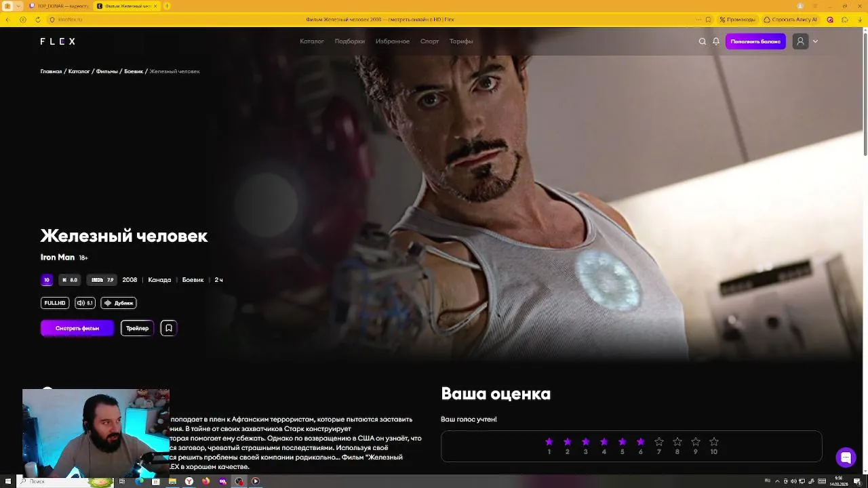Open the purple chat support widget

[x=846, y=457]
